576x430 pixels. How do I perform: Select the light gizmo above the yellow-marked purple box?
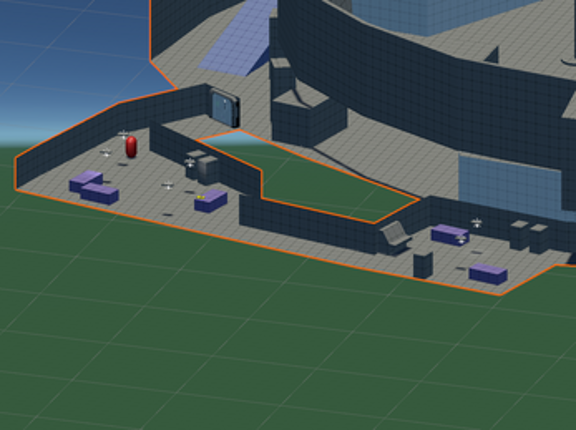coord(168,185)
